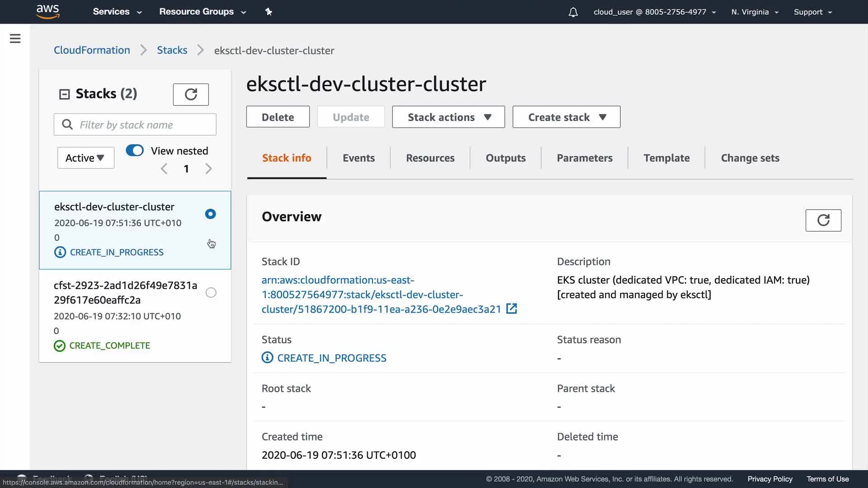This screenshot has height=488, width=868.
Task: Click the pin shortcut icon in header
Action: pos(269,12)
